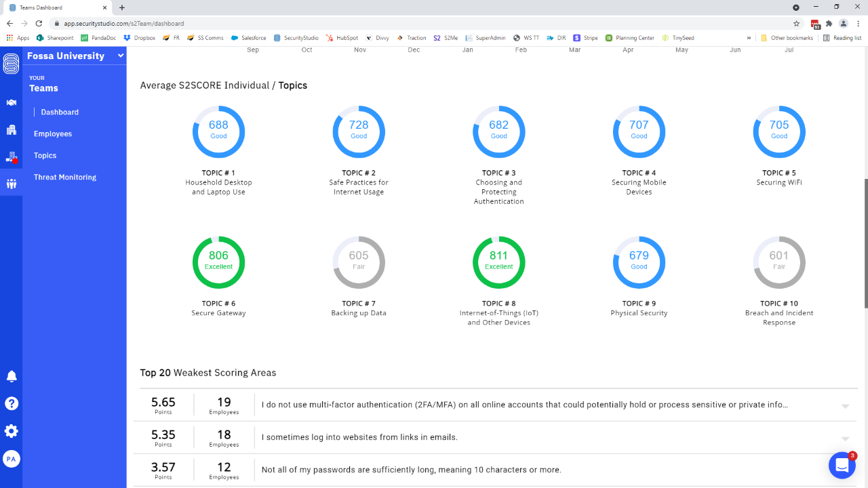Select the building organization icon
This screenshot has height=488, width=868.
(x=11, y=129)
